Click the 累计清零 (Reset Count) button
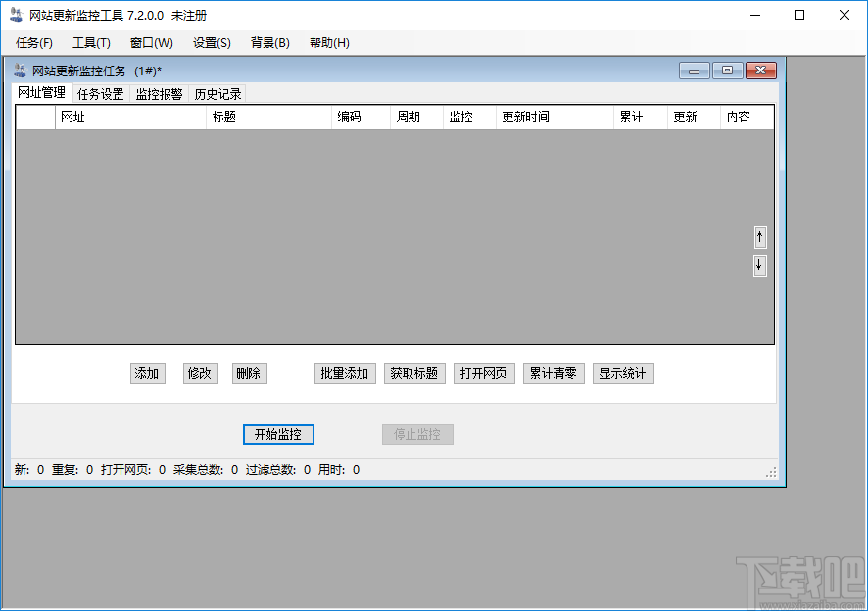 [x=553, y=373]
